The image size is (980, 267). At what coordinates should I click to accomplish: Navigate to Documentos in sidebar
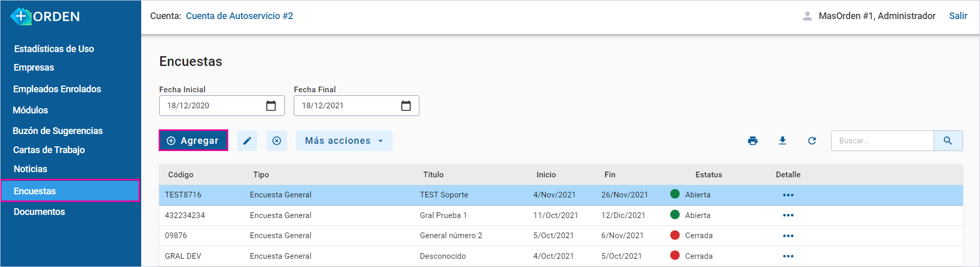[x=39, y=212]
